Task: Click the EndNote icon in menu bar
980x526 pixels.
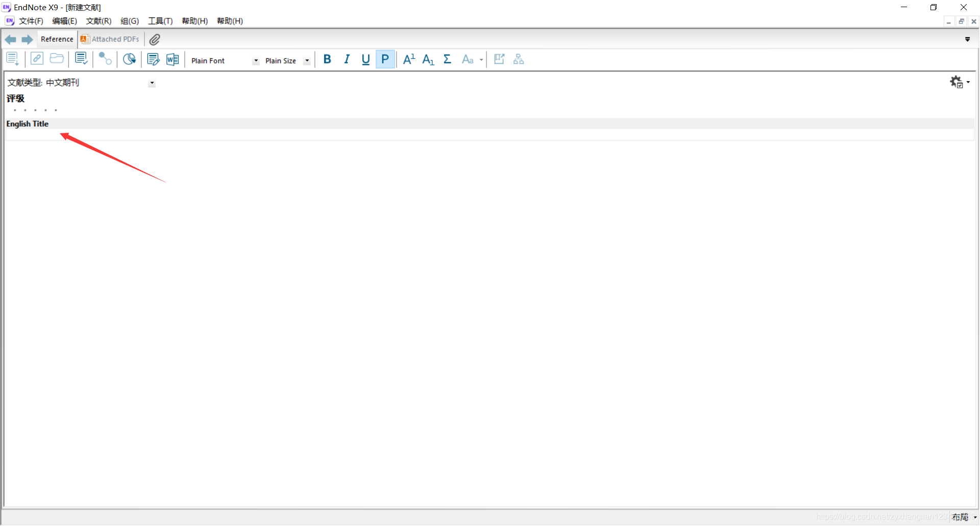Action: [10, 21]
